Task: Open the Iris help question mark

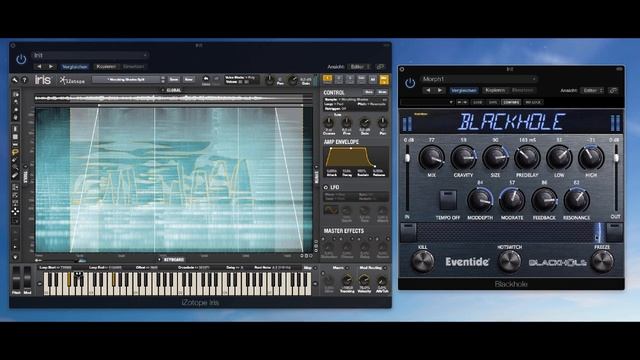Action: (24, 80)
